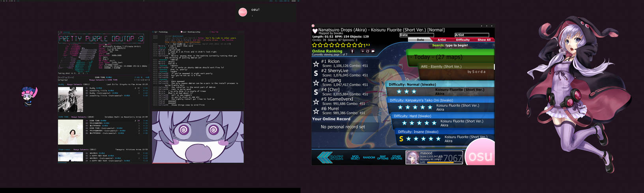This screenshot has width=644, height=193.
Task: Click 'No personal record set' text
Action: [343, 127]
